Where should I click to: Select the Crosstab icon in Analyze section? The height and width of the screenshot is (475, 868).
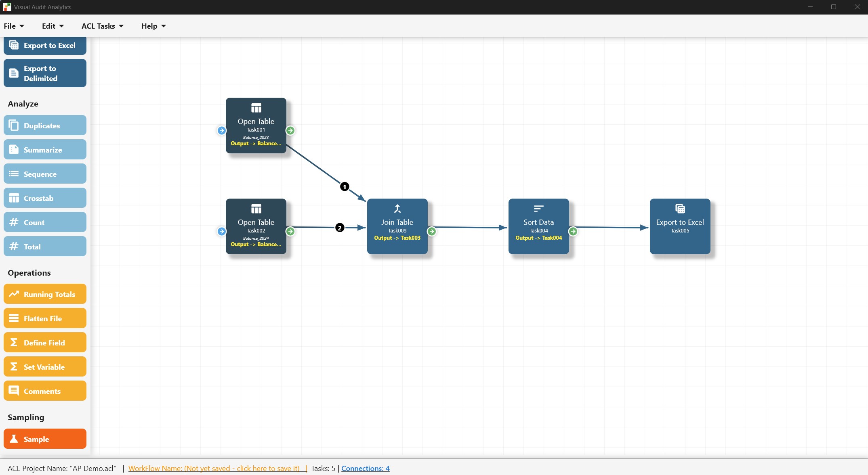pyautogui.click(x=14, y=198)
